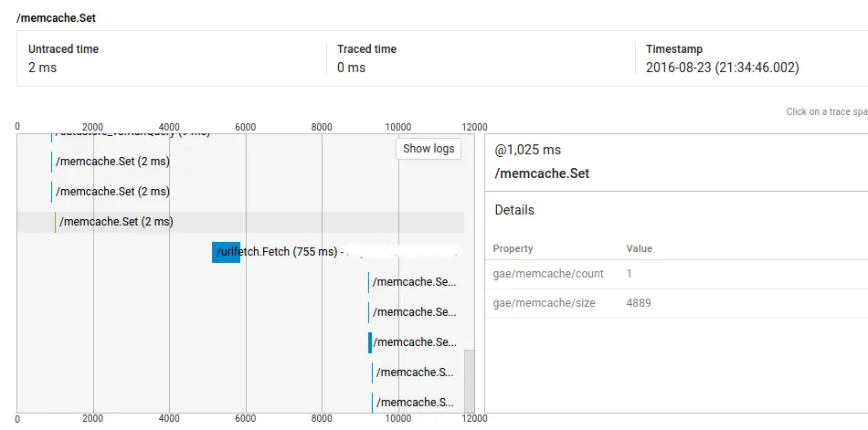The height and width of the screenshot is (430, 868).
Task: Select the blue urlfetch.Fetch span bar
Action: (x=226, y=252)
